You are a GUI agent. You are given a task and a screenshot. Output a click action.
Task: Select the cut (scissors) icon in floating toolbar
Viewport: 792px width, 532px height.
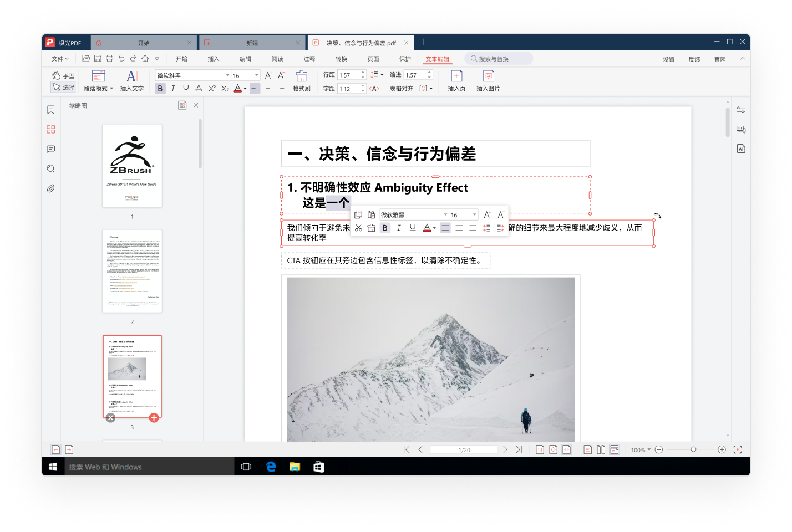(x=358, y=227)
